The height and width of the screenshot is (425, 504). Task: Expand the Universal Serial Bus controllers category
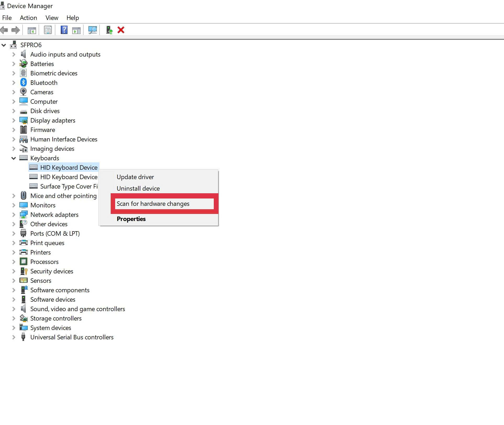click(14, 337)
